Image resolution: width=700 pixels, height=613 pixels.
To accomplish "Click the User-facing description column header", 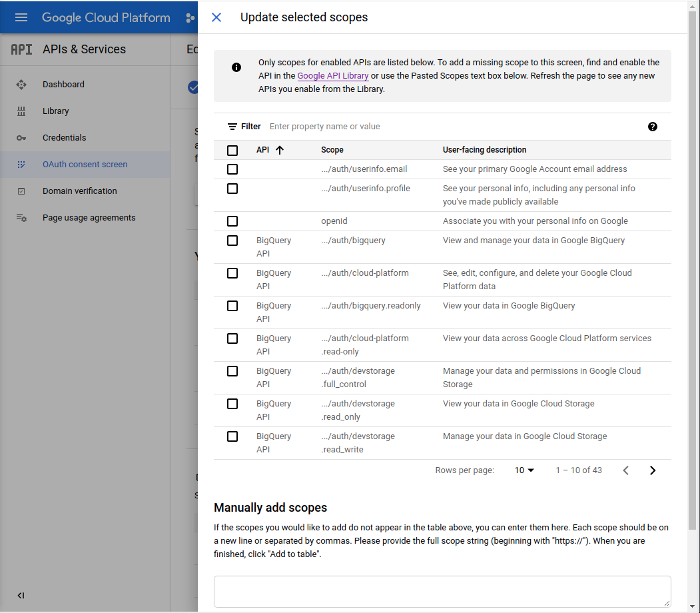I will [x=484, y=150].
